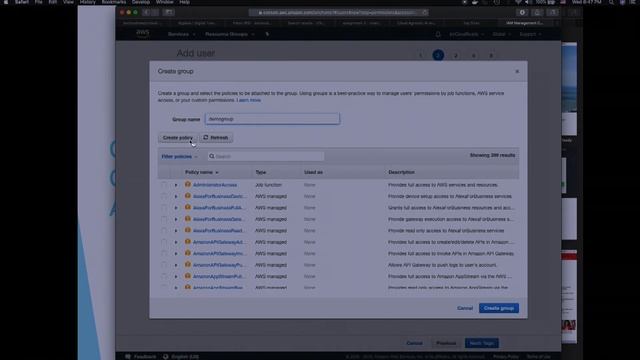640x360 pixels.
Task: Enable checkbox for AlexaForBusinessGate... policy
Action: pyautogui.click(x=164, y=219)
